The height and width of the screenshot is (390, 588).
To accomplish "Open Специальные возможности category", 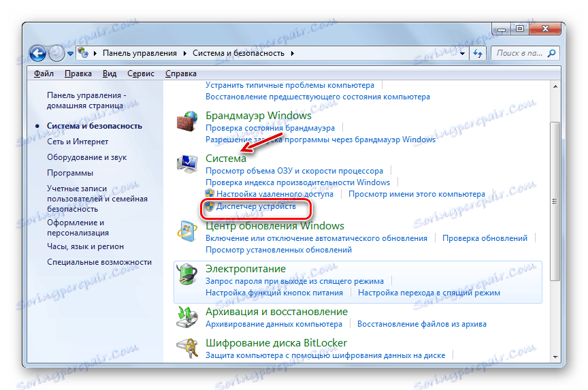I will pyautogui.click(x=99, y=262).
